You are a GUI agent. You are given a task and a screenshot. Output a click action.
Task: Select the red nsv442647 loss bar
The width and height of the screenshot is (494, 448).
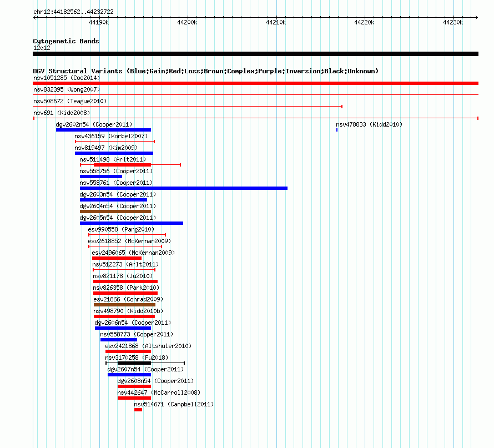[x=134, y=398]
